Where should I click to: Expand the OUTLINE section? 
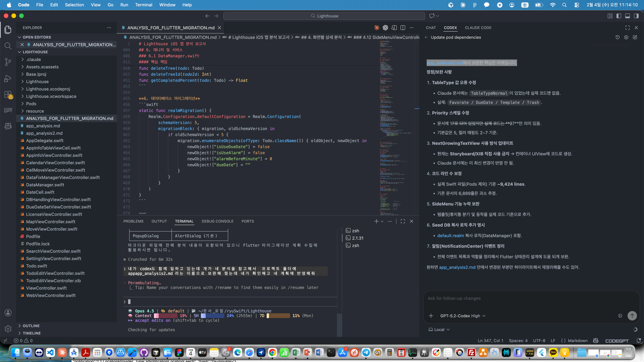[x=31, y=326]
